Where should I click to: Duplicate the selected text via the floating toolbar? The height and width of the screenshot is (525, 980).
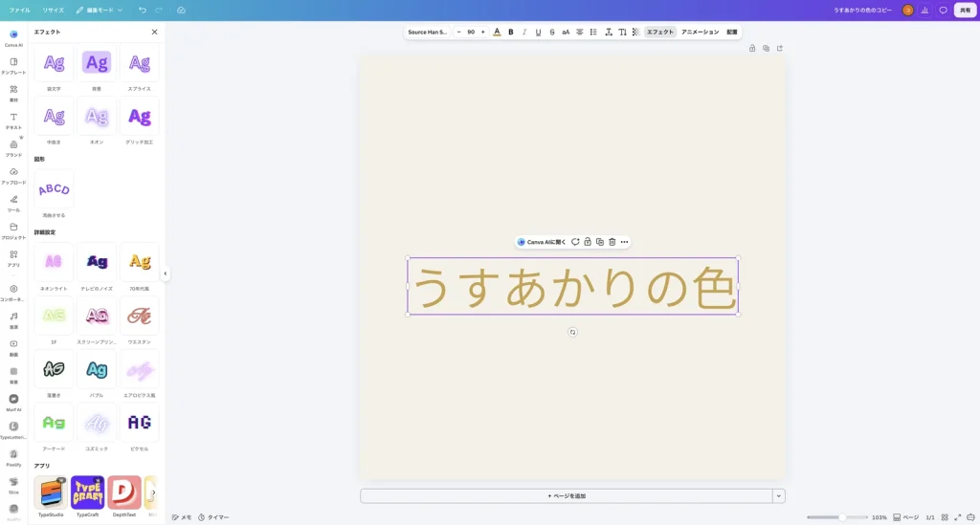coord(600,242)
